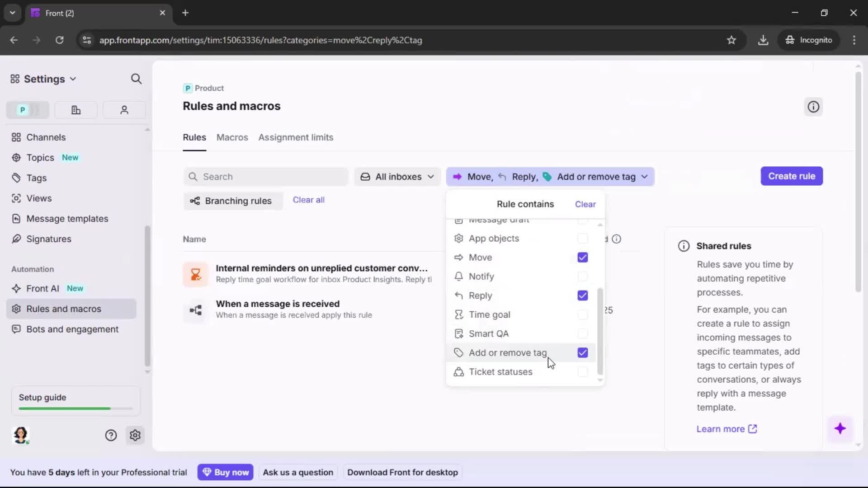The image size is (868, 488).
Task: Open the Assignment limits tab
Action: [x=296, y=138]
